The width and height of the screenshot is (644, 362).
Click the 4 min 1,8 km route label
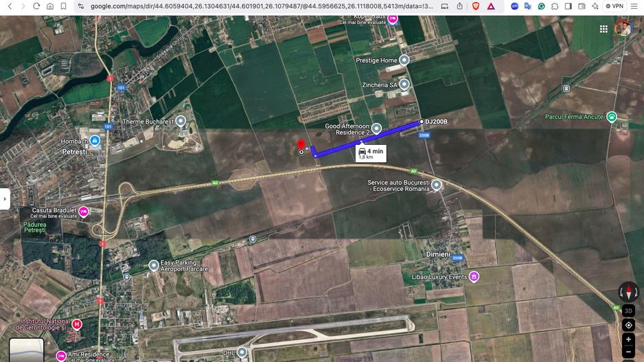coord(371,153)
